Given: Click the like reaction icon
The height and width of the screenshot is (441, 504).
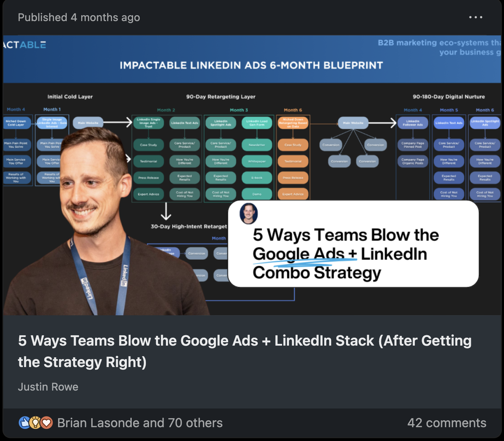Looking at the screenshot, I should [x=25, y=423].
